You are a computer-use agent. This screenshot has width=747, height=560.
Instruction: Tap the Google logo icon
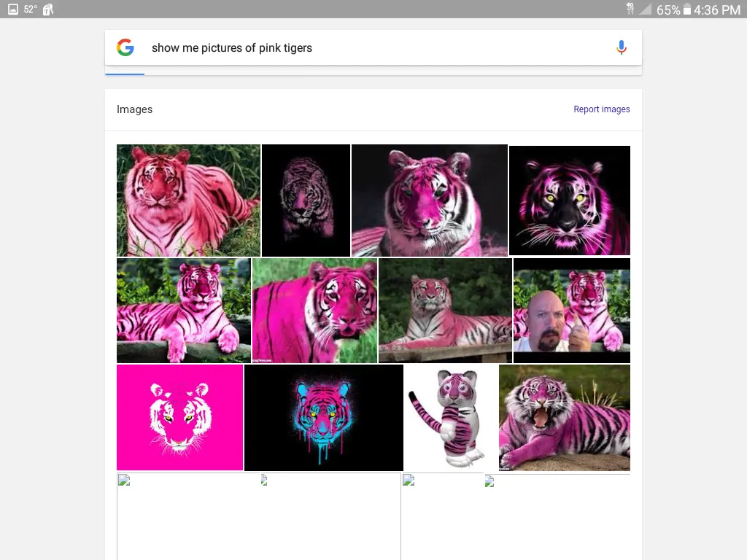pyautogui.click(x=125, y=48)
